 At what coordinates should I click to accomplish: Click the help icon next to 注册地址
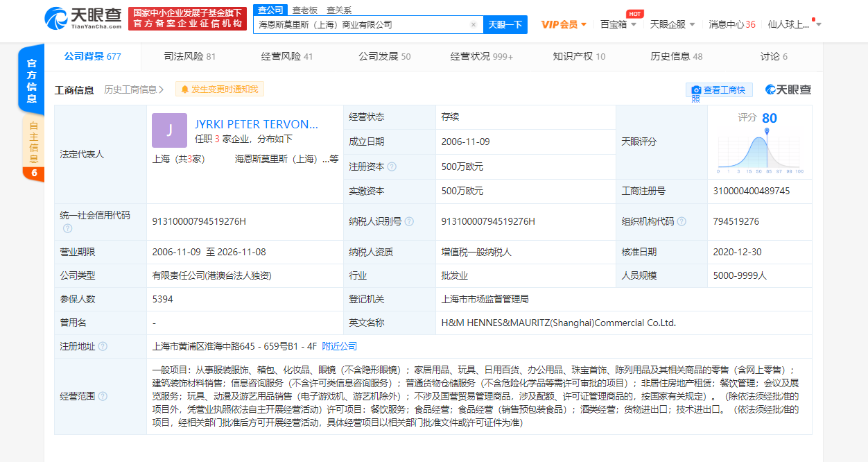103,346
